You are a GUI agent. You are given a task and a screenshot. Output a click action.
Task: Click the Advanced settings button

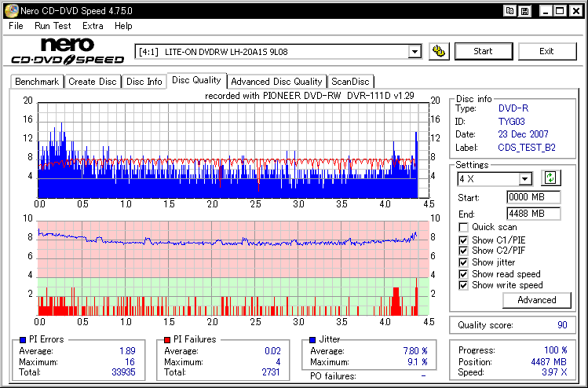(536, 300)
